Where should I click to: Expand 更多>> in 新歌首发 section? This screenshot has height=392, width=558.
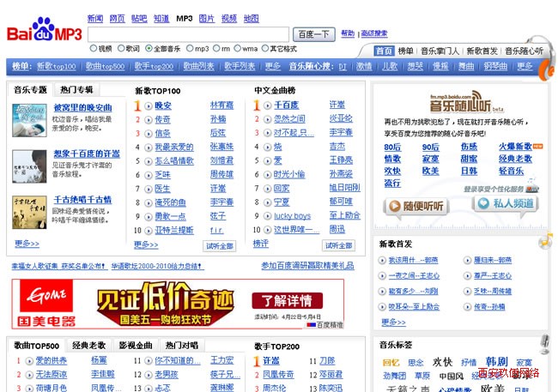point(393,322)
